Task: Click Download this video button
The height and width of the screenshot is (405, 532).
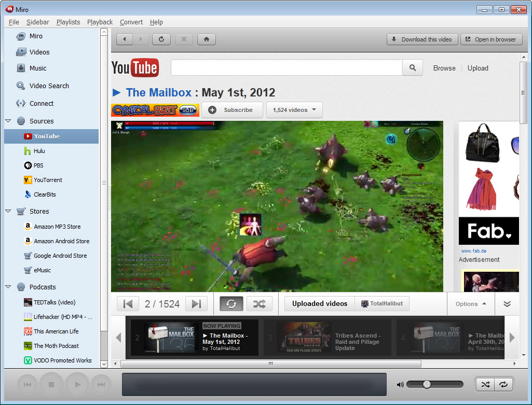Action: tap(422, 39)
